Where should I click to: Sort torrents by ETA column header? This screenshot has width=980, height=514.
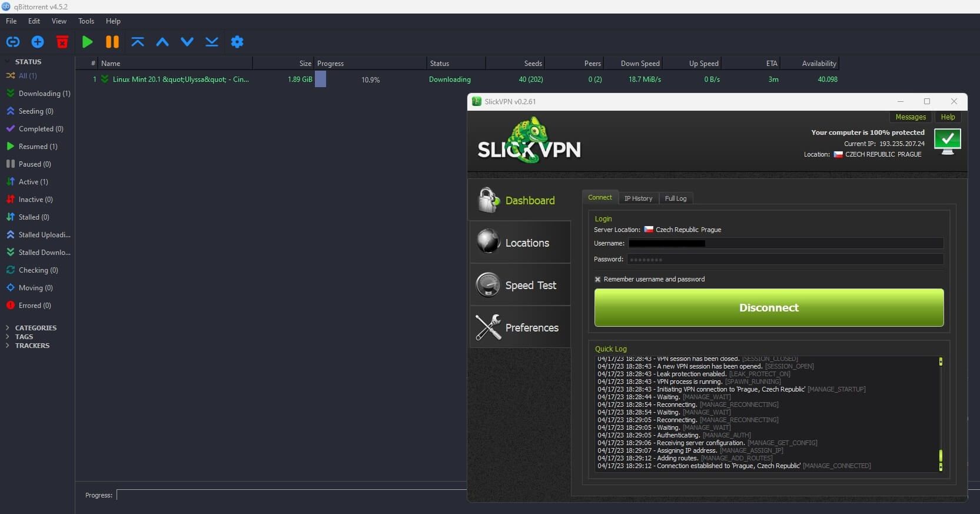(x=750, y=63)
